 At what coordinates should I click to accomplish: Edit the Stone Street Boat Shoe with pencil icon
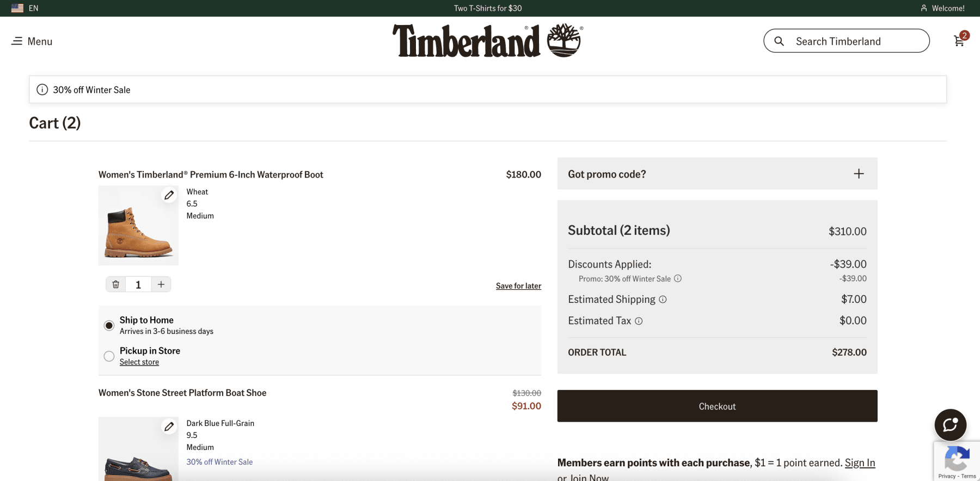pos(169,427)
